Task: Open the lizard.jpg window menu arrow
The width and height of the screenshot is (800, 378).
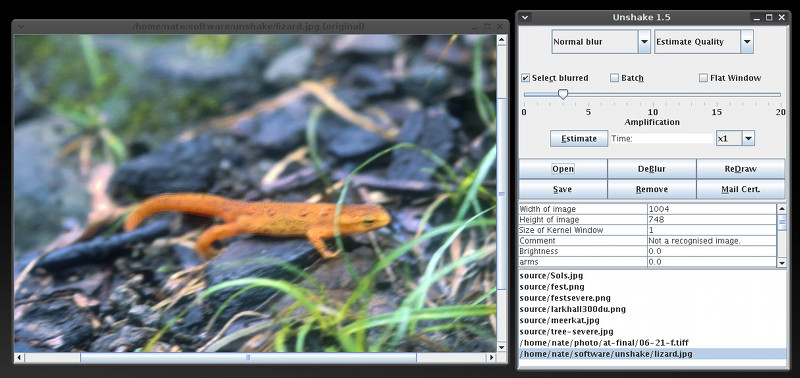Action: coord(20,27)
